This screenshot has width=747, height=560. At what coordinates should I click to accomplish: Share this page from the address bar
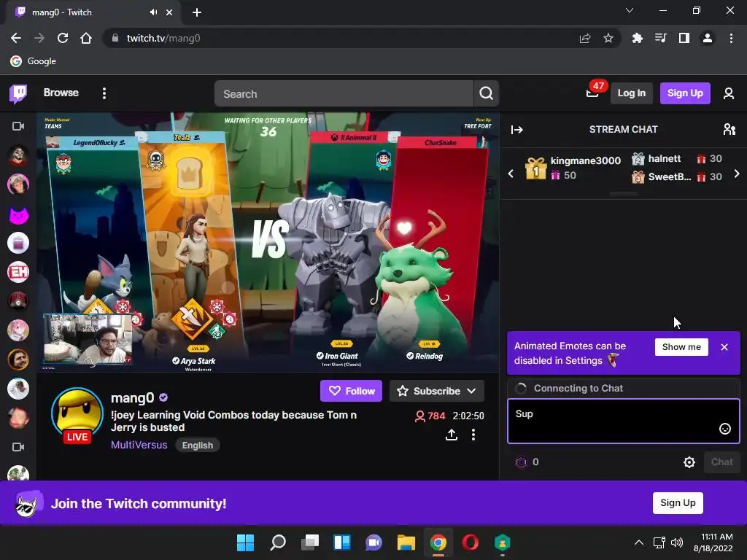pyautogui.click(x=584, y=38)
